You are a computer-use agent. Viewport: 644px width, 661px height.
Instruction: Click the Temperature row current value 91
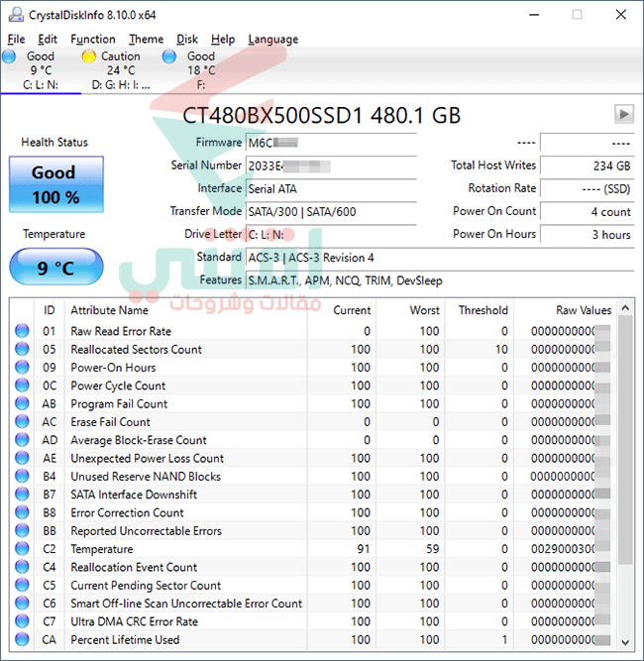click(364, 549)
